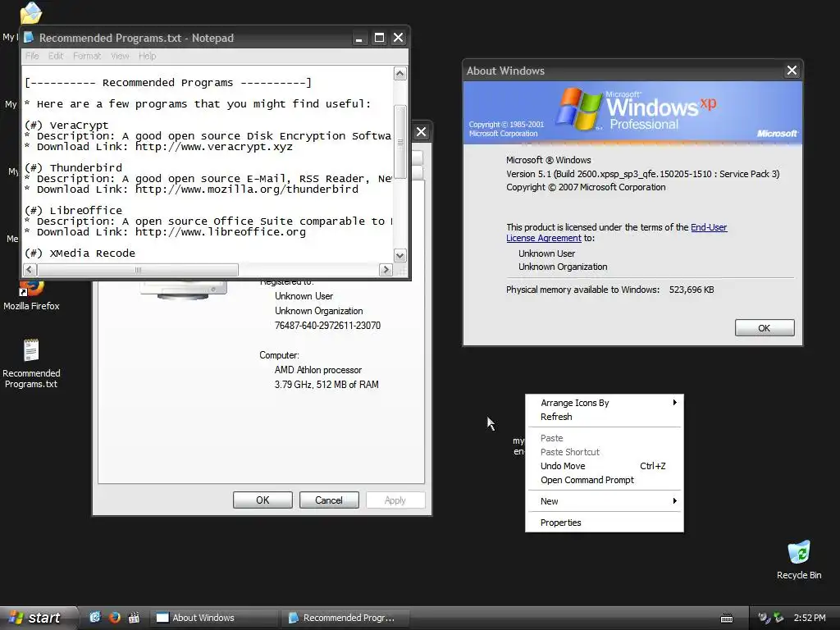Click the 2:52 PM taskbar clock
Image resolution: width=840 pixels, height=630 pixels.
(810, 618)
